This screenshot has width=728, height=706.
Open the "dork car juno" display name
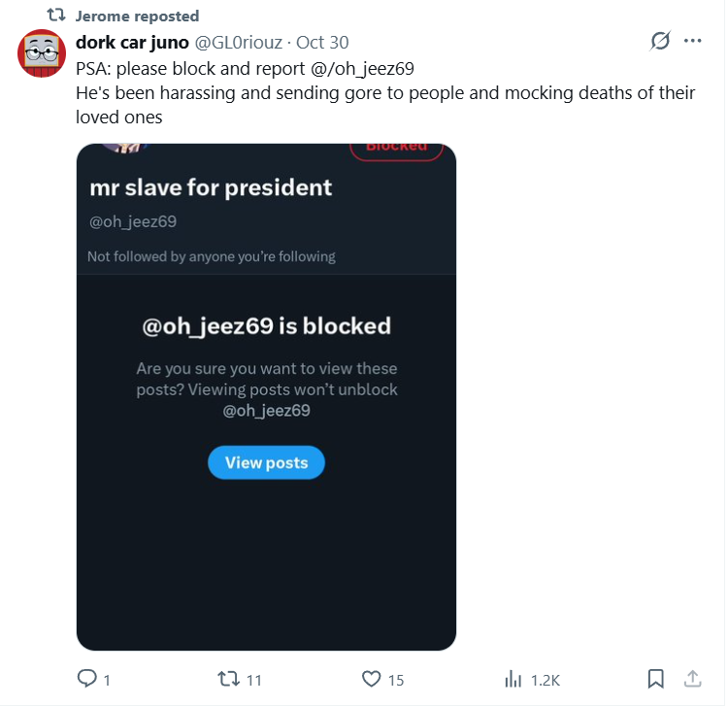pos(132,42)
